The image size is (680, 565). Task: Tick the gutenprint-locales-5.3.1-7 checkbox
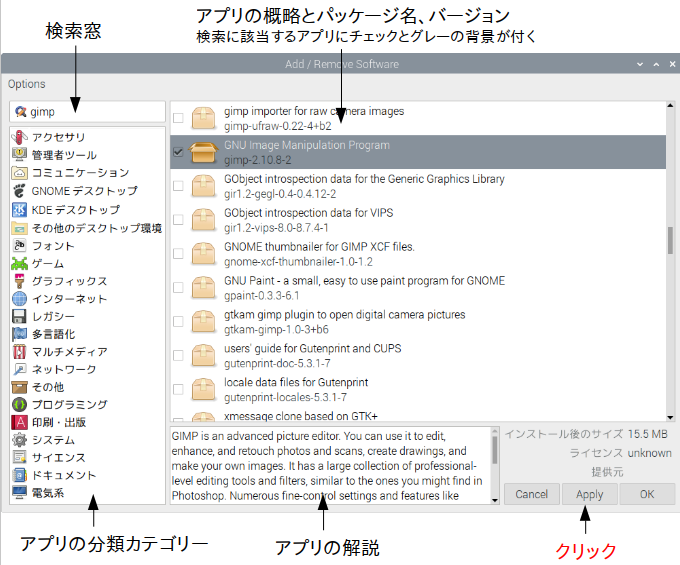click(178, 389)
